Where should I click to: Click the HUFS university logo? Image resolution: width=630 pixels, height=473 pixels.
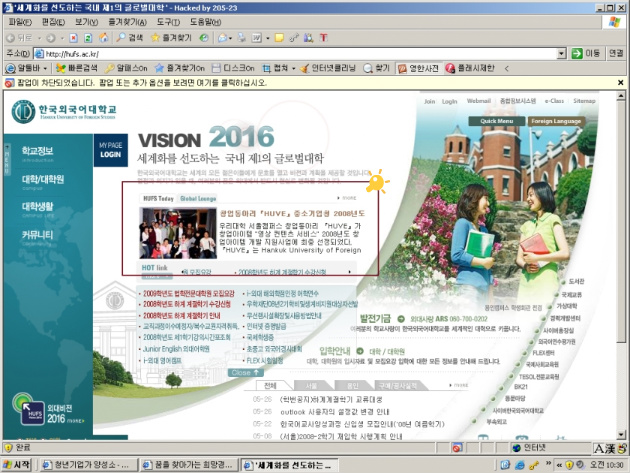[64, 112]
